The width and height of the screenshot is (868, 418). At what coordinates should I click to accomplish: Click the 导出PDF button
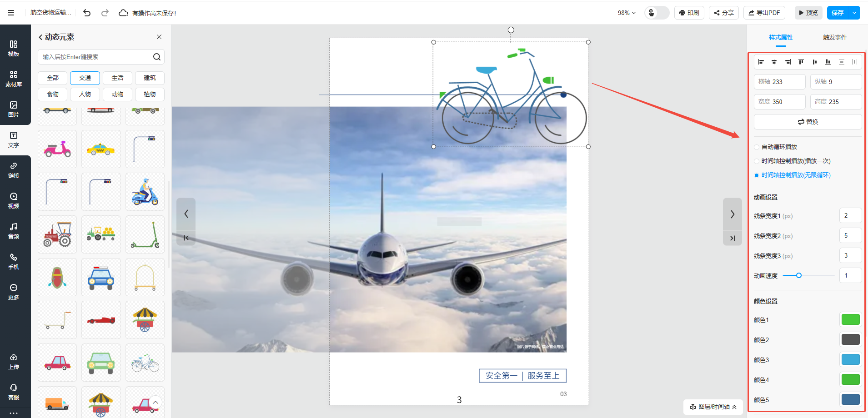coord(764,13)
